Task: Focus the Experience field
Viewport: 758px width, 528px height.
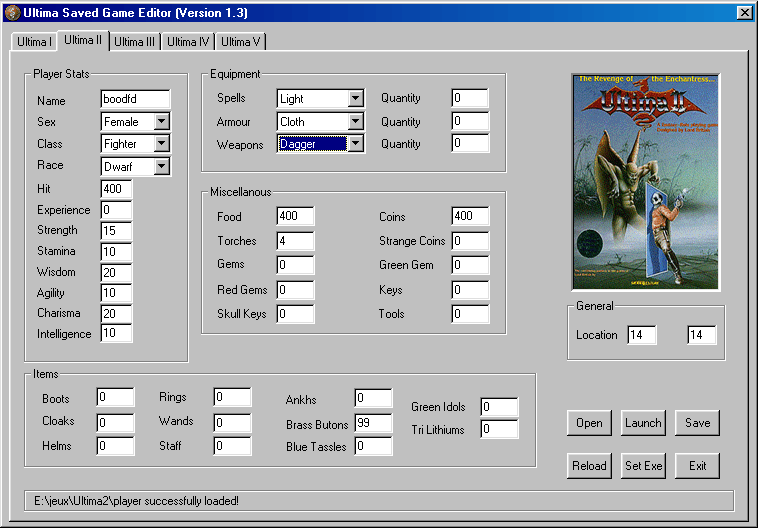Action: pyautogui.click(x=117, y=210)
